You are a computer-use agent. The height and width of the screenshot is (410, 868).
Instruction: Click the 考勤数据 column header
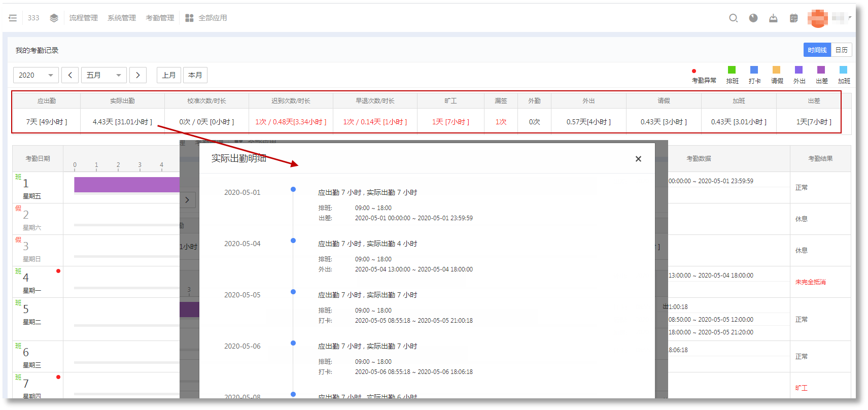pos(699,159)
